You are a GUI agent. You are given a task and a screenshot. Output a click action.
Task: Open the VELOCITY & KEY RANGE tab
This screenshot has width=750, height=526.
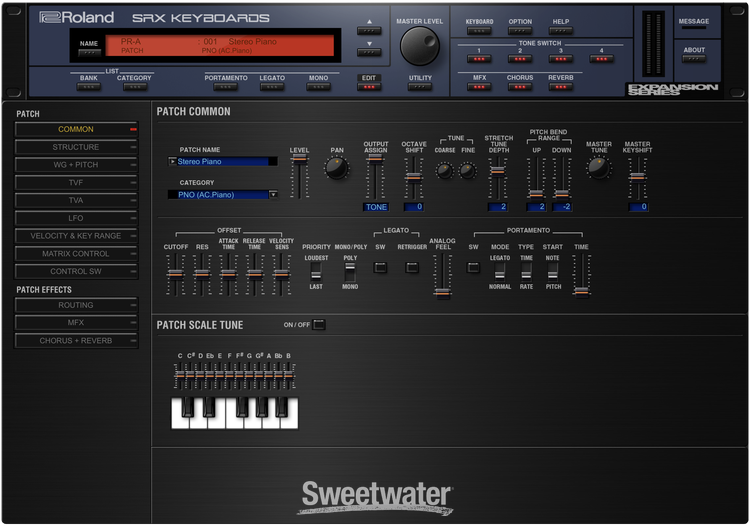(x=77, y=236)
